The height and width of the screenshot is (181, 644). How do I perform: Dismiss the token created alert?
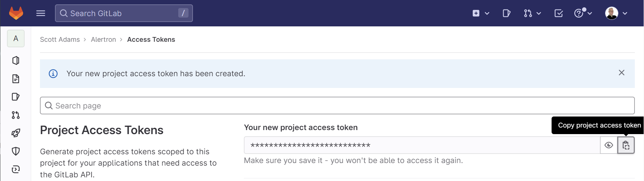click(x=621, y=73)
